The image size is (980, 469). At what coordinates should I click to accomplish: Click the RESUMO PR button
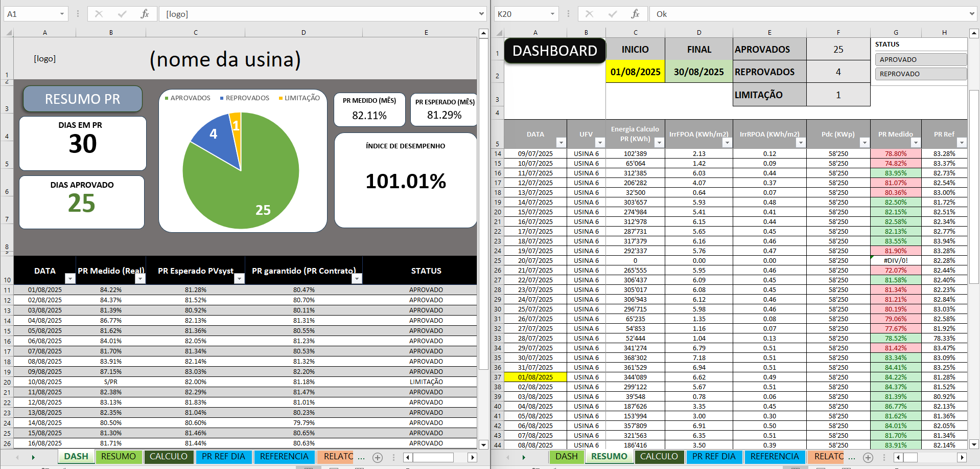[82, 99]
